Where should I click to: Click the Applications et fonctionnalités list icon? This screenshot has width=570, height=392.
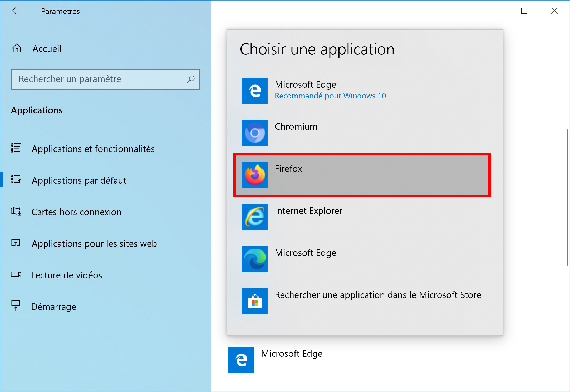[x=16, y=148]
